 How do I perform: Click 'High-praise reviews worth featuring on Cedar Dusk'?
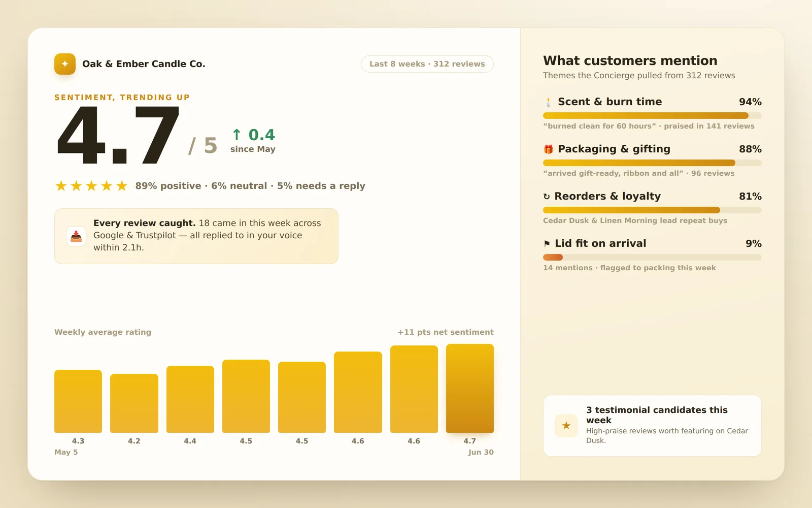click(x=667, y=435)
